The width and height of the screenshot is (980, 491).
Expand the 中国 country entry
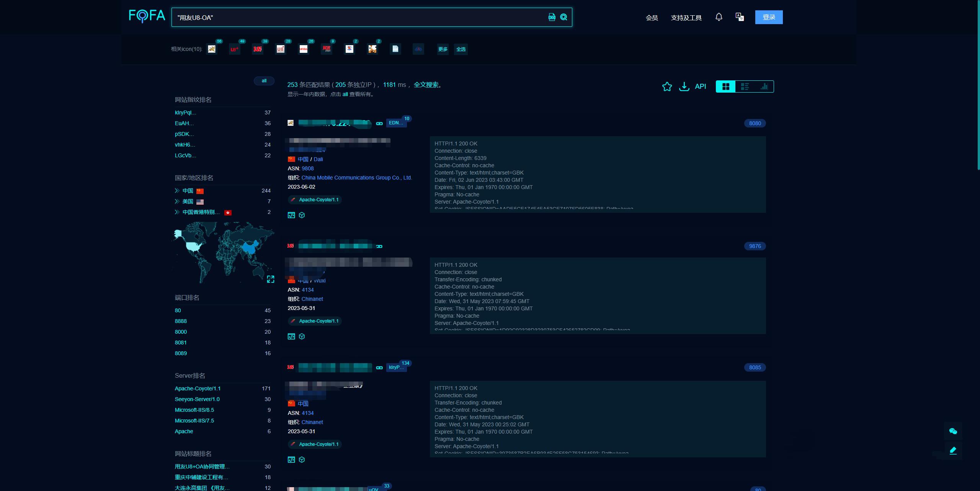click(x=177, y=191)
